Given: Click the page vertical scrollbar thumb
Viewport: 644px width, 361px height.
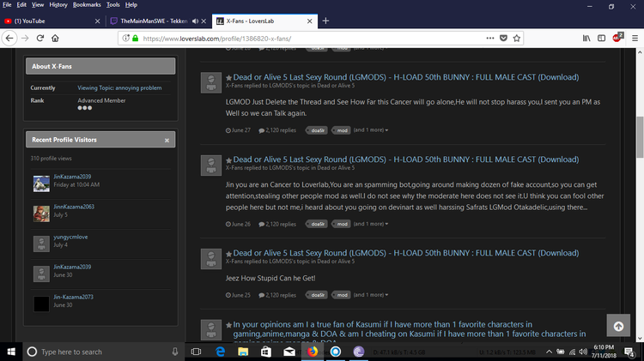Looking at the screenshot, I should tap(640, 137).
